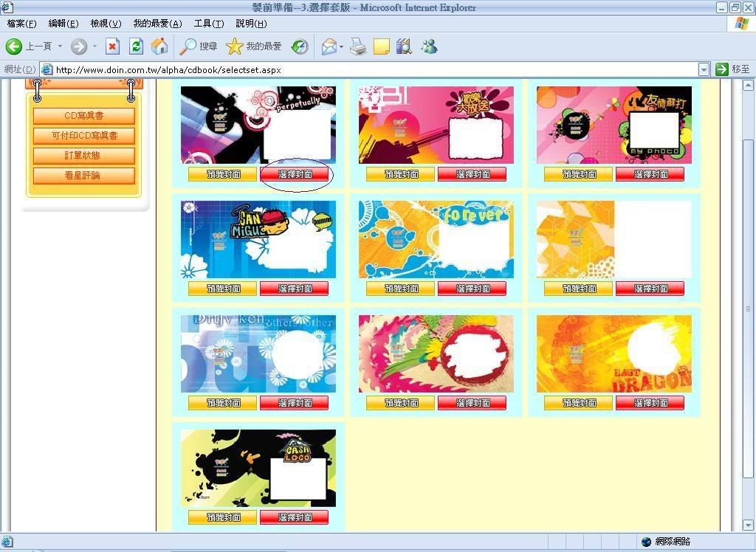Refresh the page with green refresh icon
This screenshot has width=756, height=552.
click(x=136, y=46)
